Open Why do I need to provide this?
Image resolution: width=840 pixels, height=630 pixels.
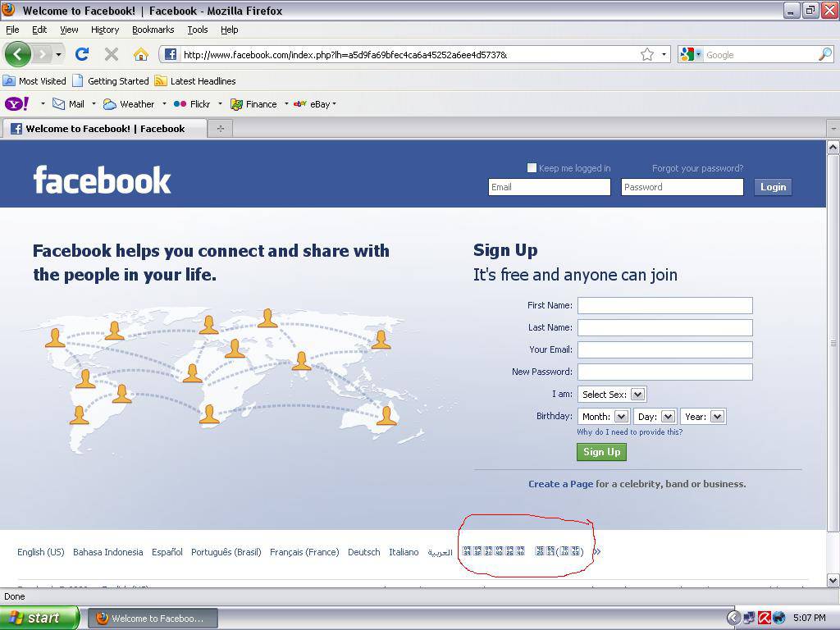[x=629, y=431]
